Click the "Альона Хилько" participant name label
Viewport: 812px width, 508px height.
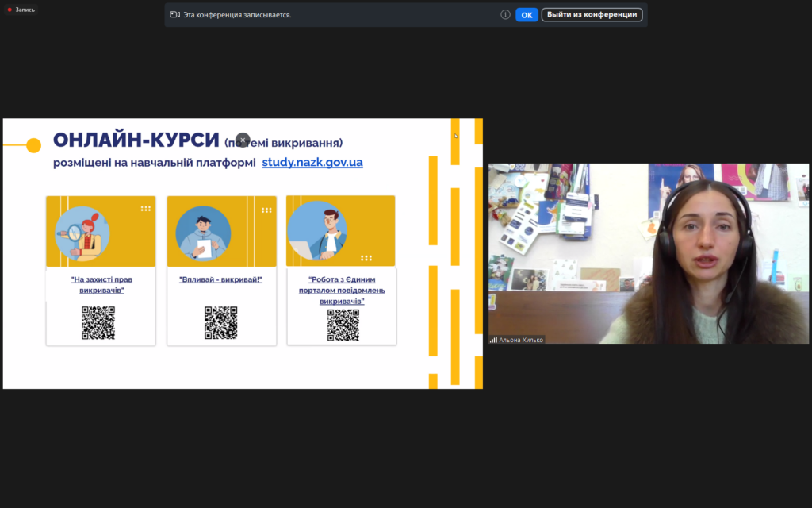click(521, 340)
